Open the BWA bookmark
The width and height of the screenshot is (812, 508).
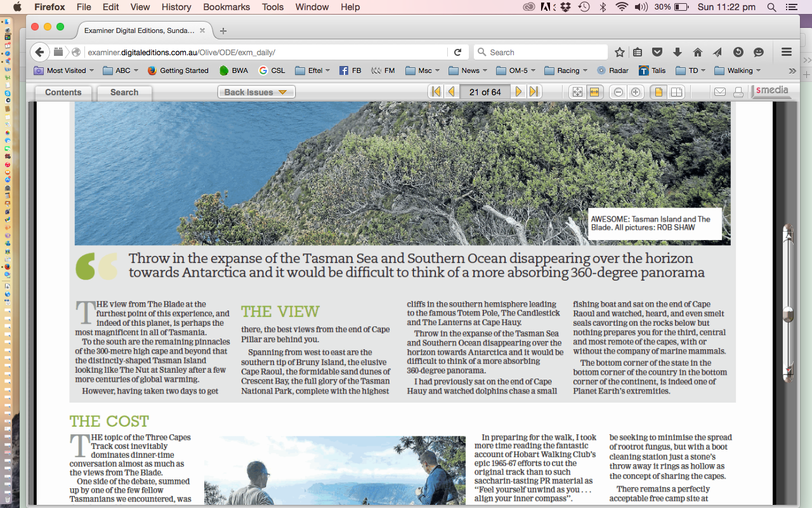click(x=233, y=70)
